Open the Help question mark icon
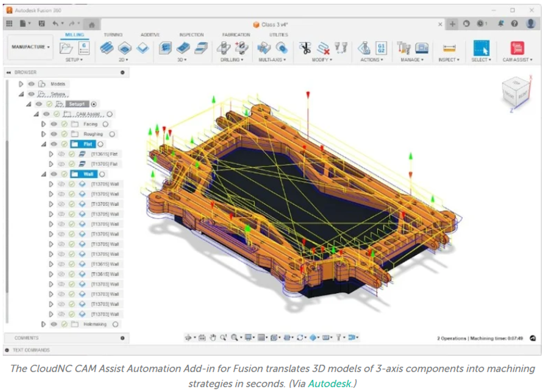 [x=514, y=24]
